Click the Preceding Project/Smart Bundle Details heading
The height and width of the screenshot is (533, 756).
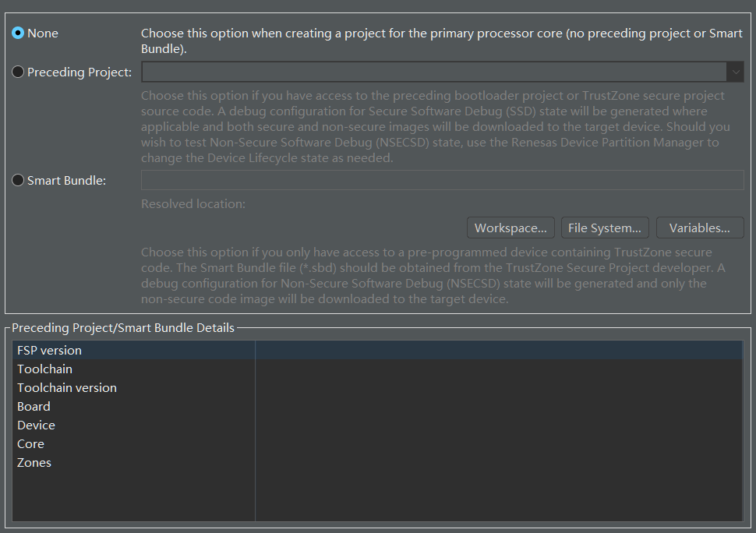coord(123,328)
